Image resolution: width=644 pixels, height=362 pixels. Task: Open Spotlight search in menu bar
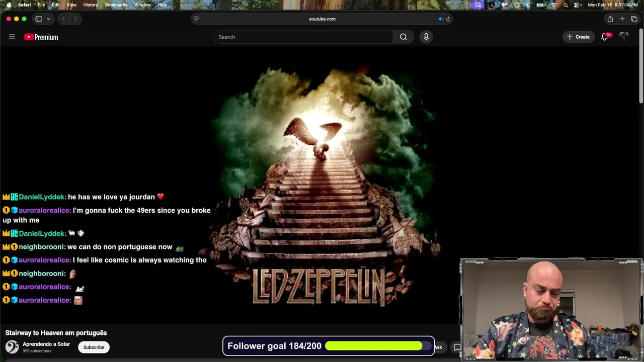[566, 5]
